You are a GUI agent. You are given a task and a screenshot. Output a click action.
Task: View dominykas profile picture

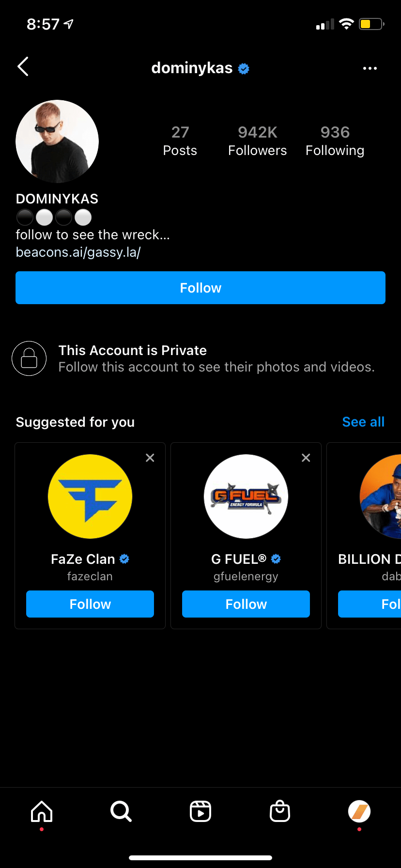pyautogui.click(x=57, y=141)
